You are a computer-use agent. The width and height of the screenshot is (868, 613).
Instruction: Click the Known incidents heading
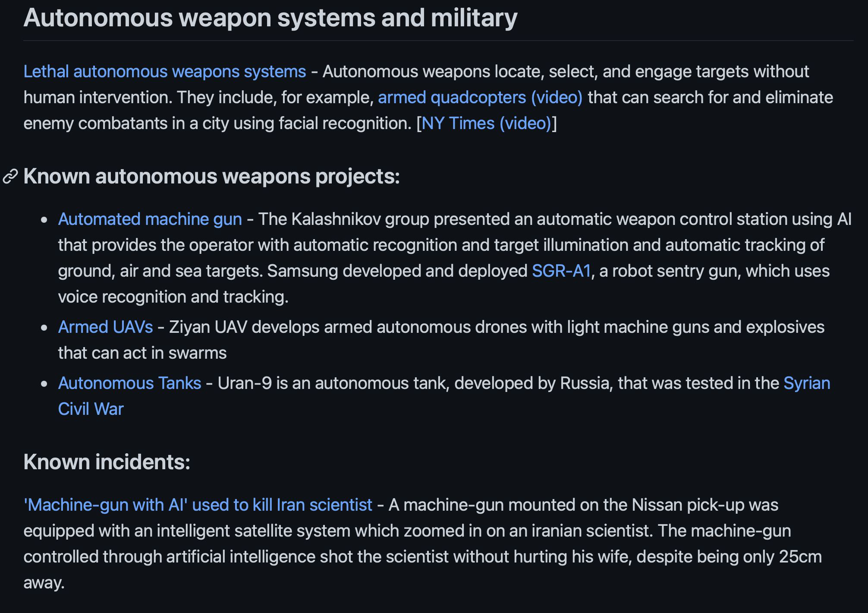(x=107, y=462)
